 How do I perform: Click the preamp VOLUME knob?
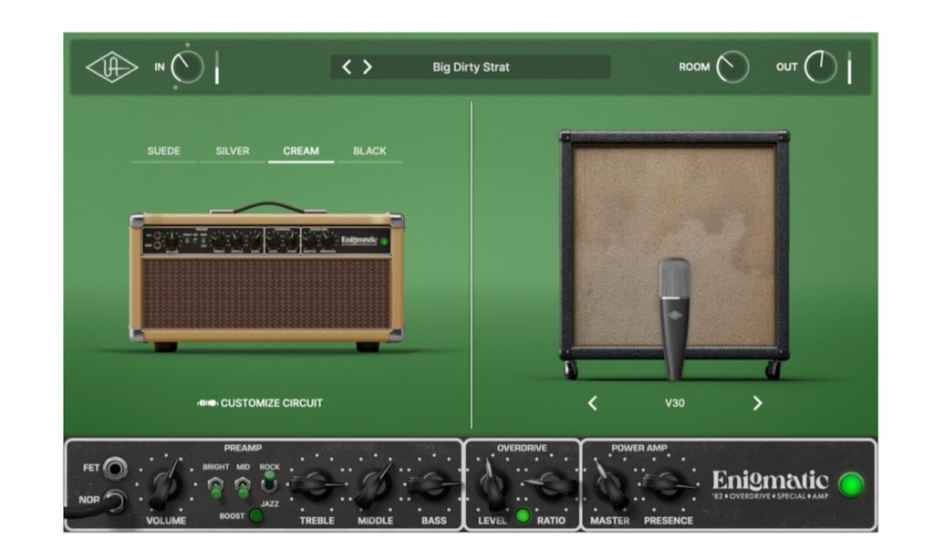point(165,485)
